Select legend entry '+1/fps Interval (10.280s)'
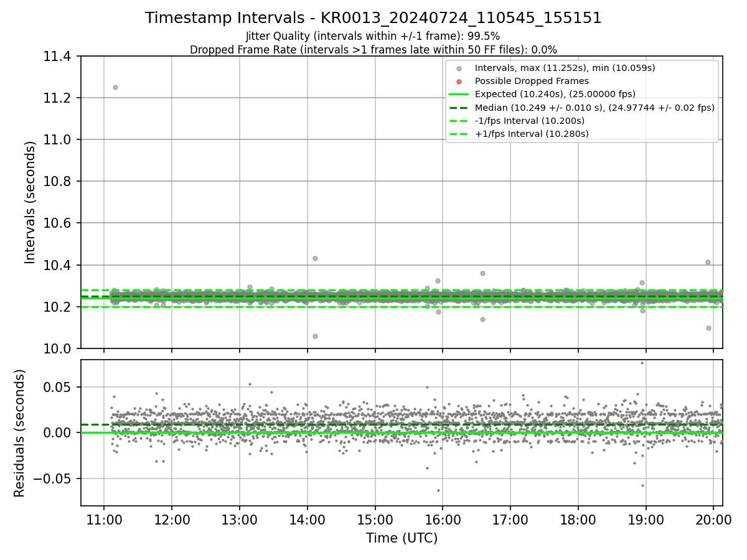 (x=532, y=134)
